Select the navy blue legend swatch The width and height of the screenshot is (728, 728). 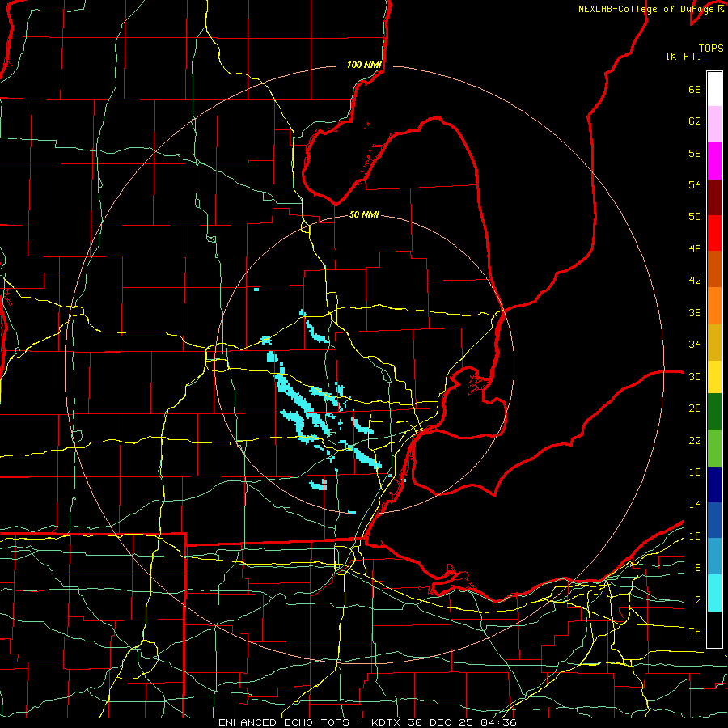click(x=714, y=485)
